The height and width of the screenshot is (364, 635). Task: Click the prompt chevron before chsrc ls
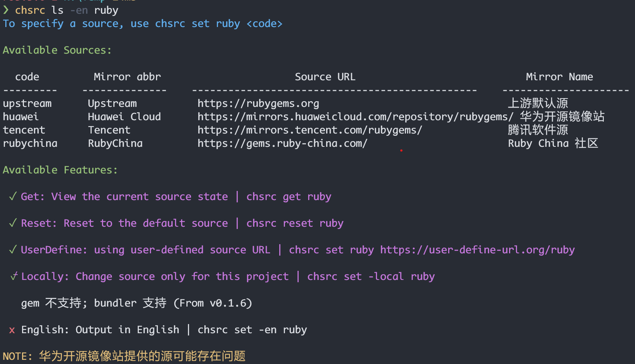[x=6, y=10]
